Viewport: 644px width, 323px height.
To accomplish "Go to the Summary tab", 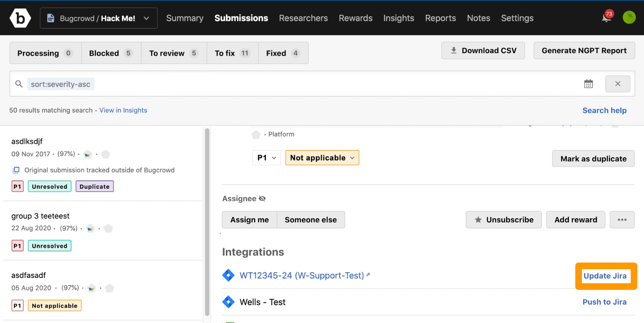I will click(x=185, y=18).
